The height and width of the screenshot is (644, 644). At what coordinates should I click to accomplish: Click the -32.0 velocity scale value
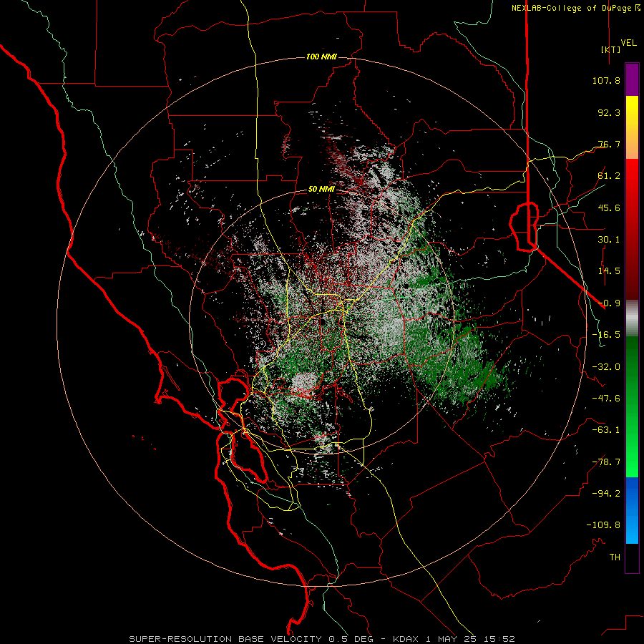(606, 367)
